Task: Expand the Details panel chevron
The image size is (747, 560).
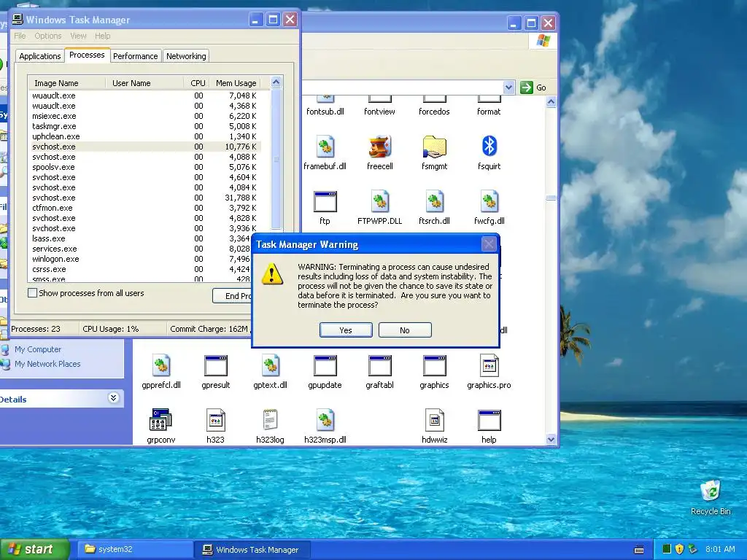Action: [x=113, y=398]
